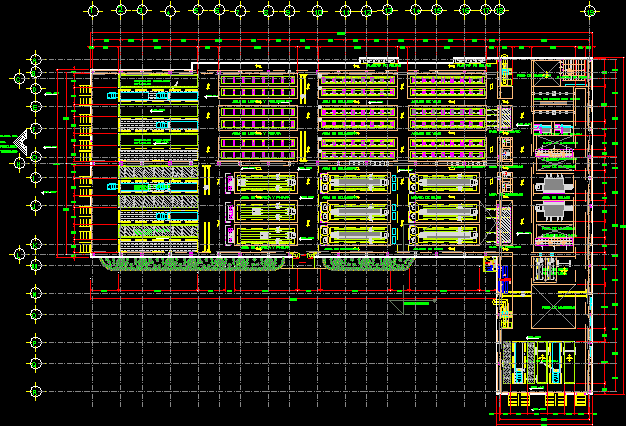This screenshot has height=426, width=626.
Task: Select the cyan vehicle symbol in upper-left yellow bay
Action: point(161,95)
